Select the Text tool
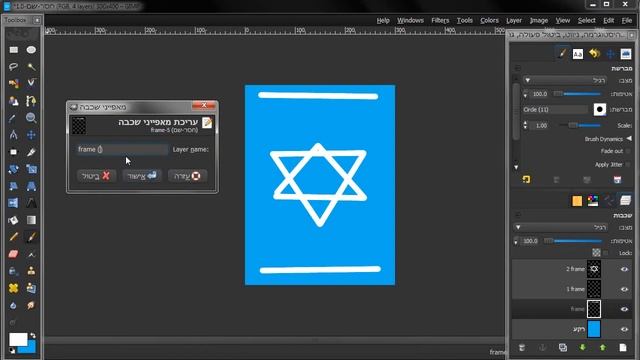 [x=31, y=203]
